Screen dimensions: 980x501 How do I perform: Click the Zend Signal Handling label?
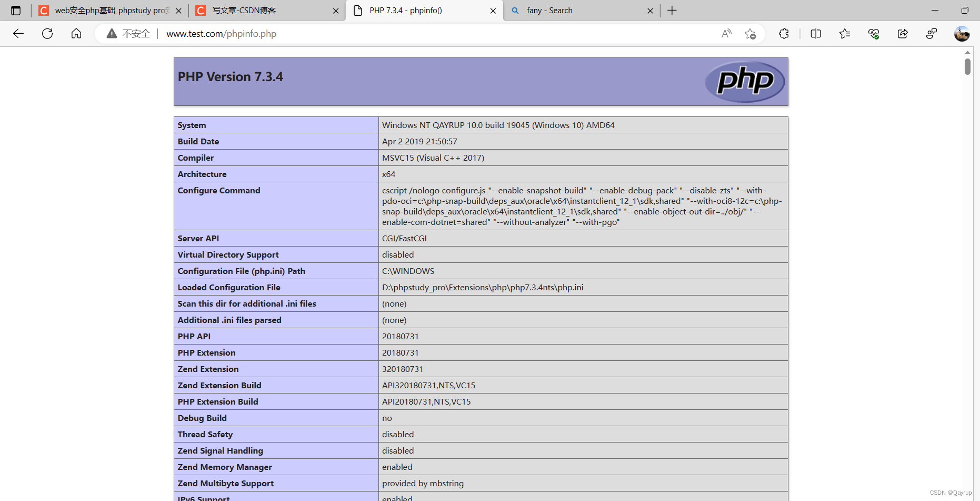221,451
